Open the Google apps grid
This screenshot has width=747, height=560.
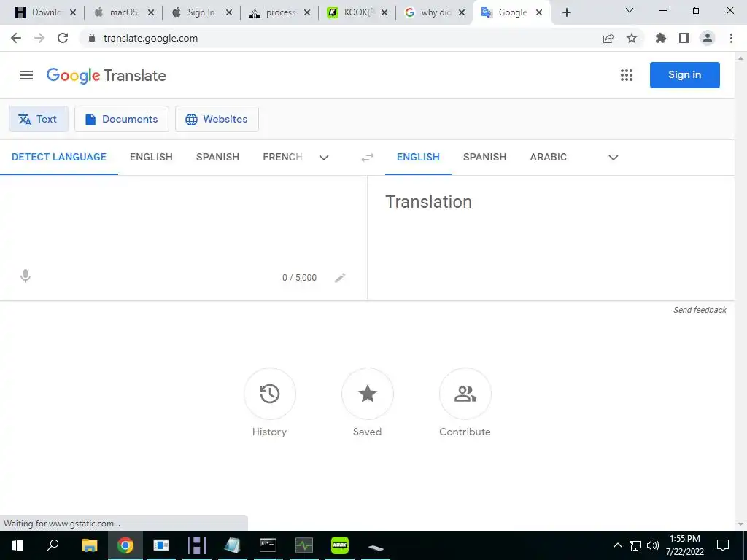[x=627, y=75]
